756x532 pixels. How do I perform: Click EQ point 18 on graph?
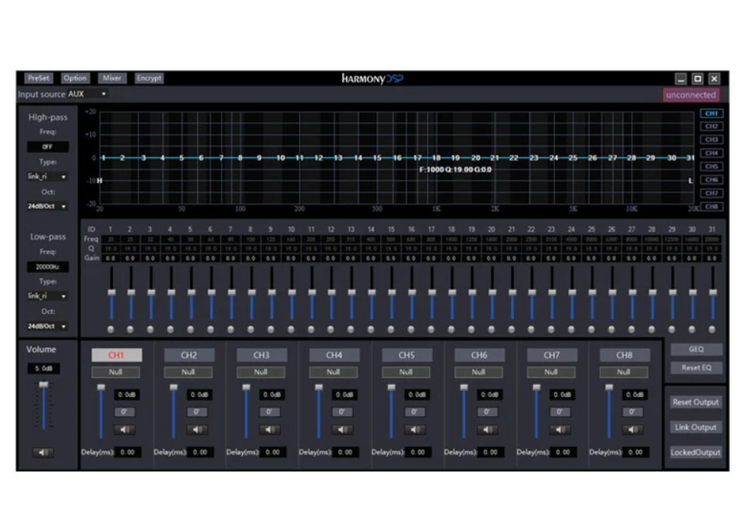tap(436, 158)
